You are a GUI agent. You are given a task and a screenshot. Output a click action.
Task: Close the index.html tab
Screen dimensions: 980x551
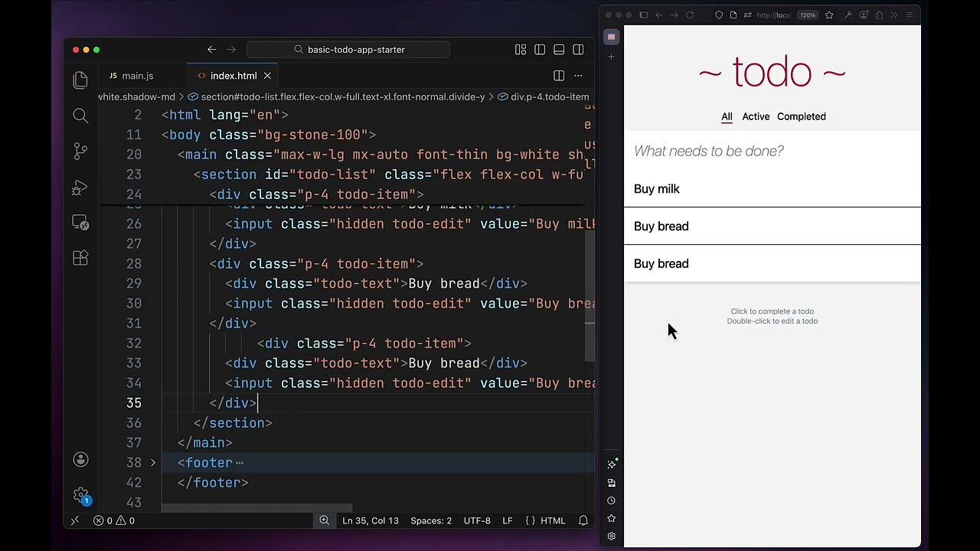click(267, 76)
